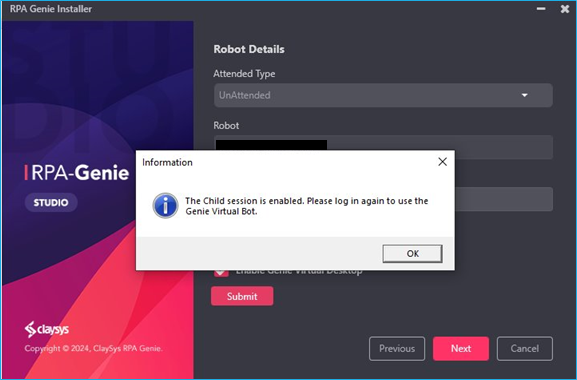Click the blue information icon in dialog
This screenshot has width=577, height=380.
pos(165,206)
